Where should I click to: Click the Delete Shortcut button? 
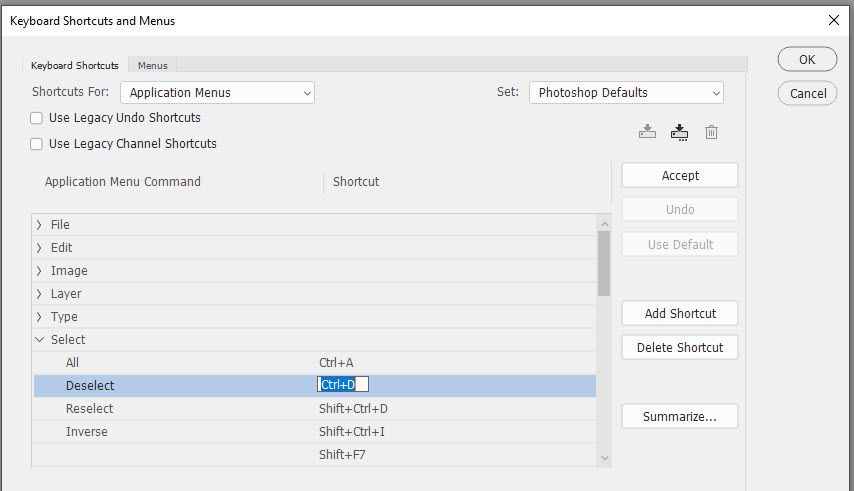[680, 347]
